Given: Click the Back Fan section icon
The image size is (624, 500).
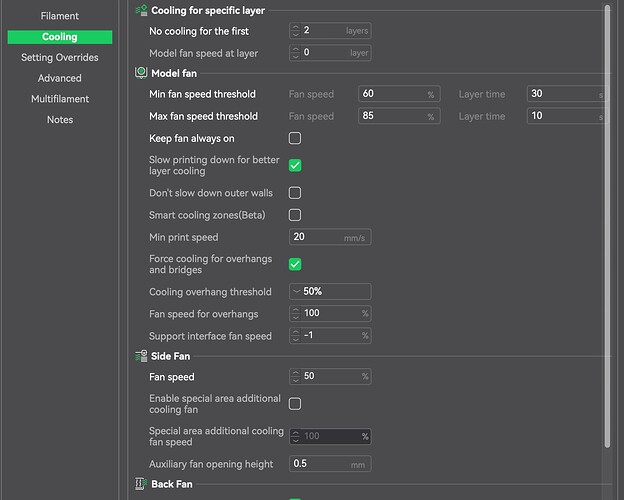Looking at the screenshot, I should tap(141, 484).
